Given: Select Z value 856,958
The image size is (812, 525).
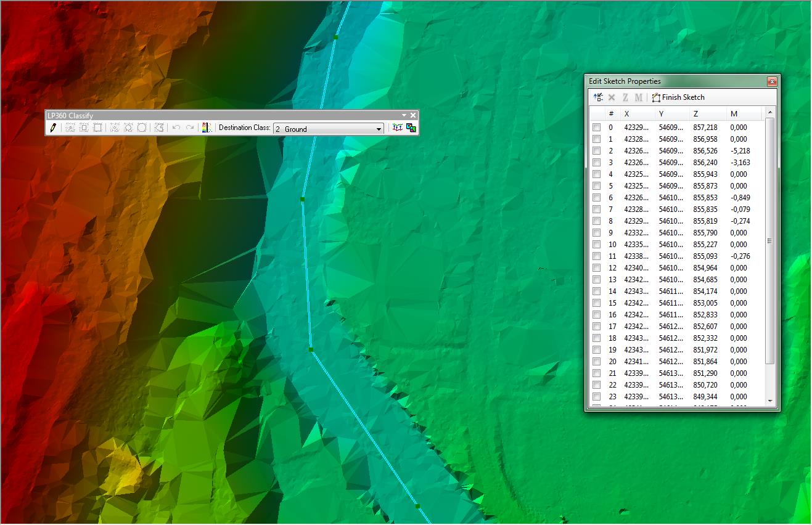Looking at the screenshot, I should 705,139.
